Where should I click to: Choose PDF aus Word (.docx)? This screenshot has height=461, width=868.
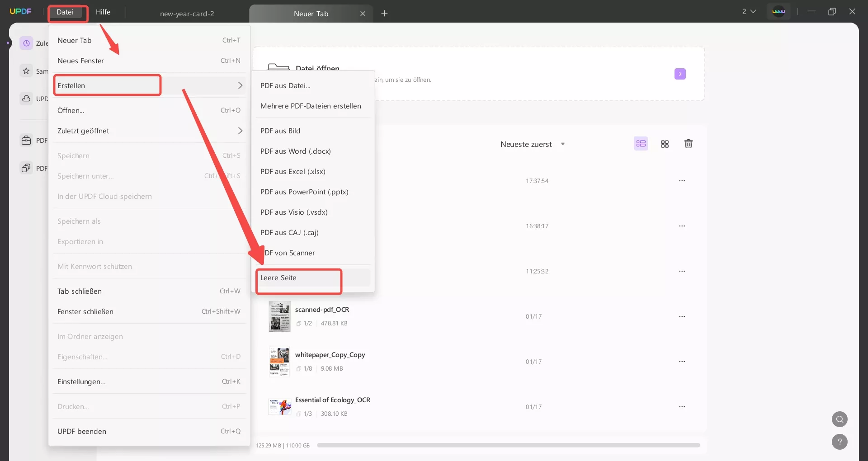(313, 151)
